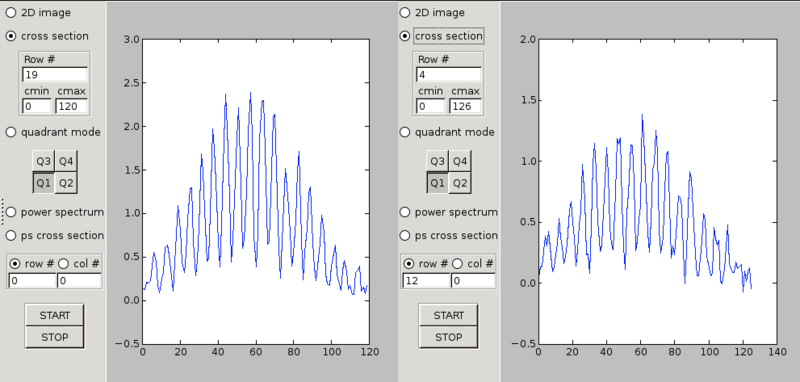Select quadrant mode radio in right panel
Screen dimensions: 800x382
(x=404, y=132)
